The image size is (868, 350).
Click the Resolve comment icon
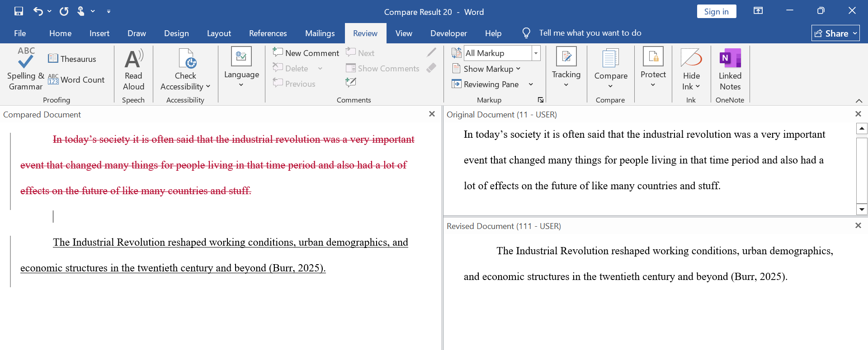351,82
